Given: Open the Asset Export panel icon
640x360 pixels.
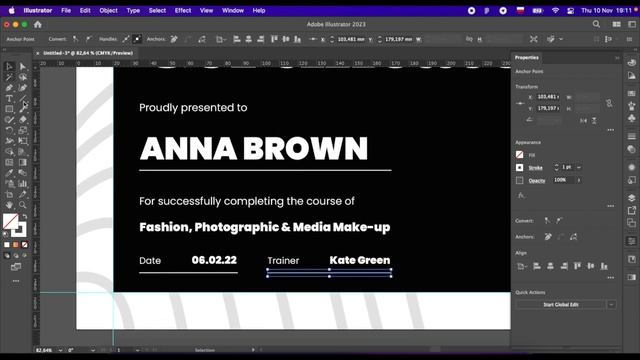Looking at the screenshot, I should point(631,210).
